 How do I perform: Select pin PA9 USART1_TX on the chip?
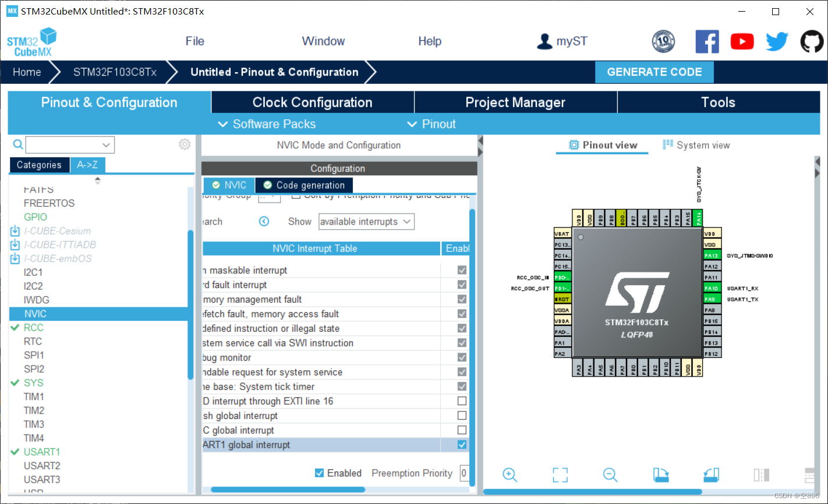click(713, 299)
